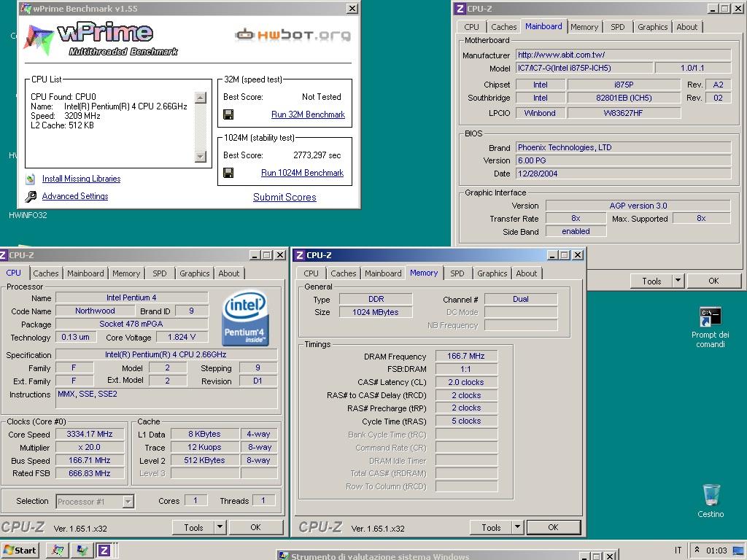Run 32M Benchmark link
This screenshot has height=560, width=747.
[x=308, y=114]
